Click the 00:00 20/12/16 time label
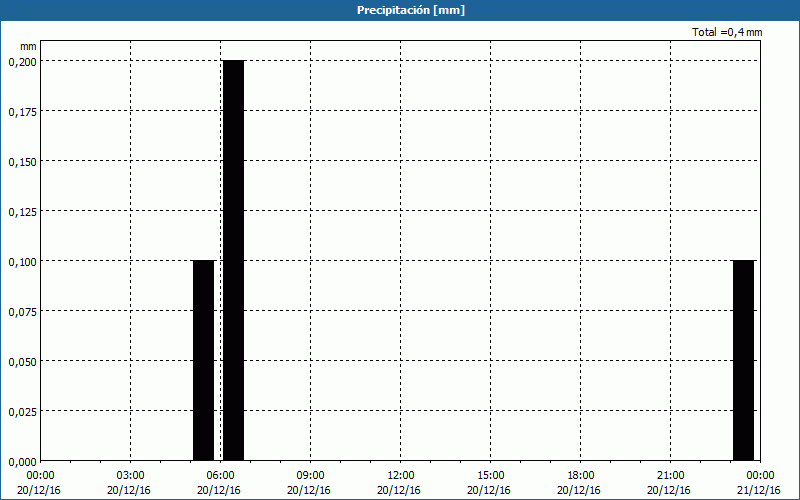Viewport: 800px width, 500px height. (39, 483)
